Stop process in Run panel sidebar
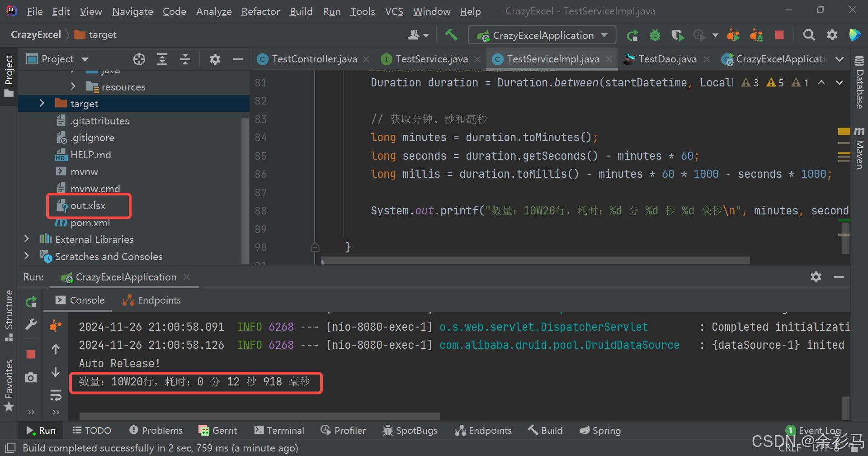This screenshot has width=868, height=456. tap(31, 354)
